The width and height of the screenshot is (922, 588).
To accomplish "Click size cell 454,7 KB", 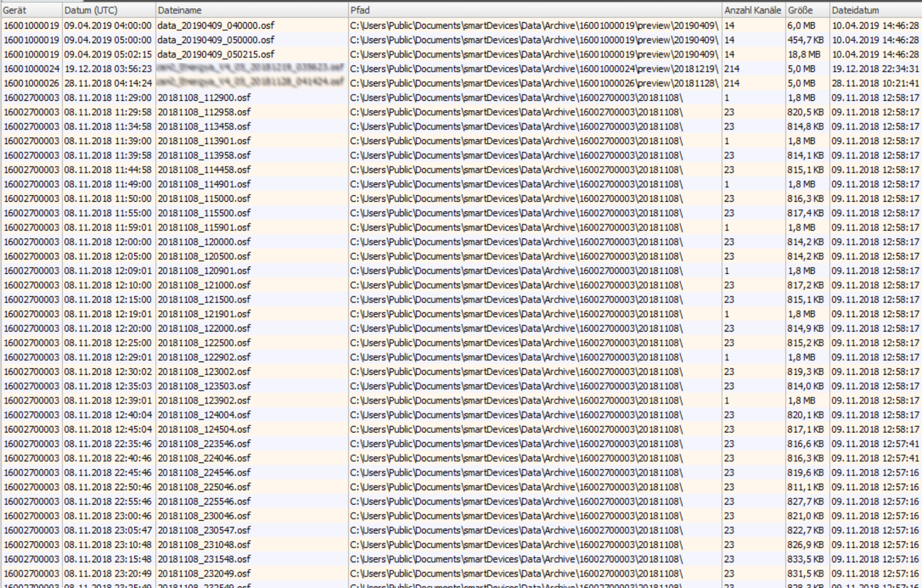I will pyautogui.click(x=805, y=40).
